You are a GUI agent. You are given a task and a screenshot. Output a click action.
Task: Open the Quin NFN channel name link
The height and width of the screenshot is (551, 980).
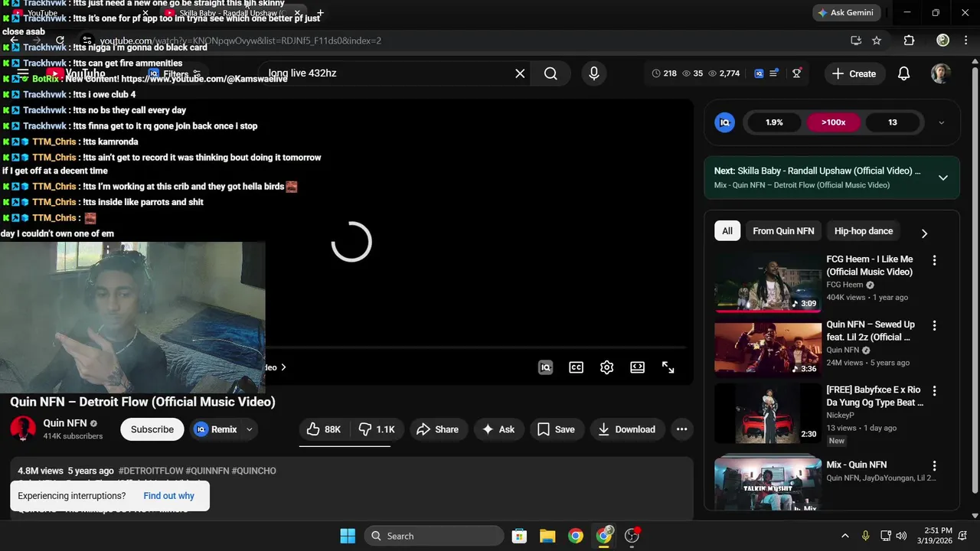click(65, 423)
